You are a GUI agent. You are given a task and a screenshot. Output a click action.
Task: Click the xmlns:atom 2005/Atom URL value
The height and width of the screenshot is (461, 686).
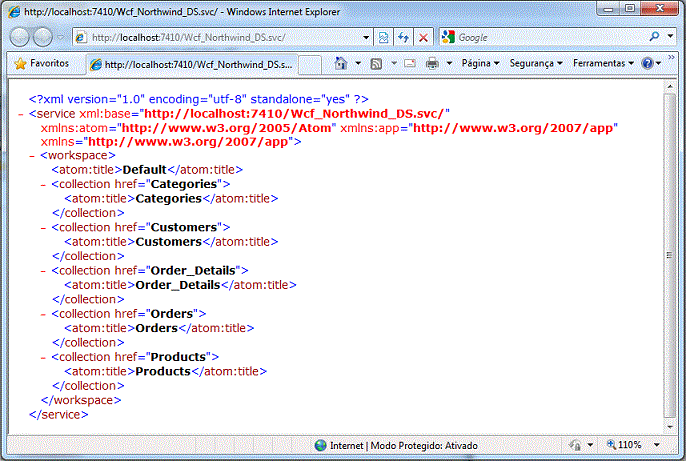pyautogui.click(x=226, y=128)
